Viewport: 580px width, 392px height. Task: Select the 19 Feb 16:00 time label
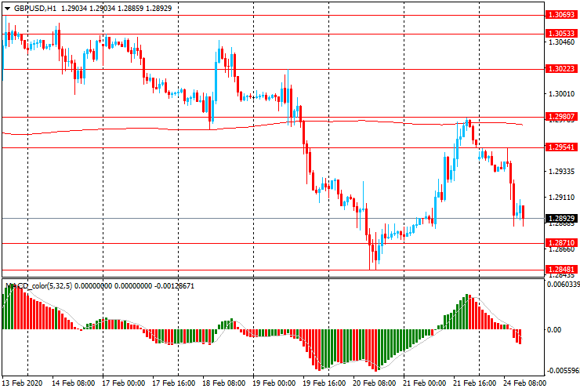coord(324,383)
